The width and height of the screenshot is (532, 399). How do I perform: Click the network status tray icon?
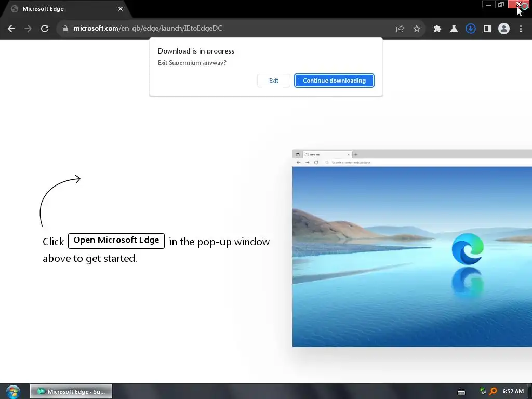click(x=483, y=391)
